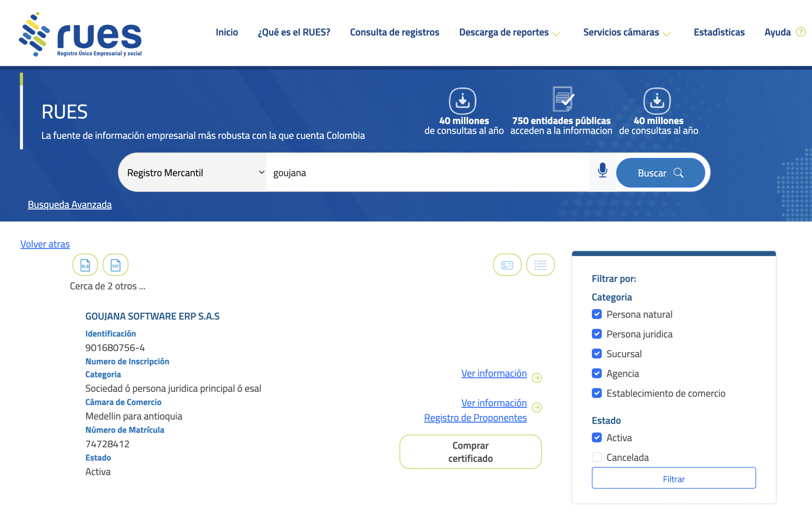Uncheck Persona juridica category filter
Screen dimensions: 812x509
(x=597, y=334)
